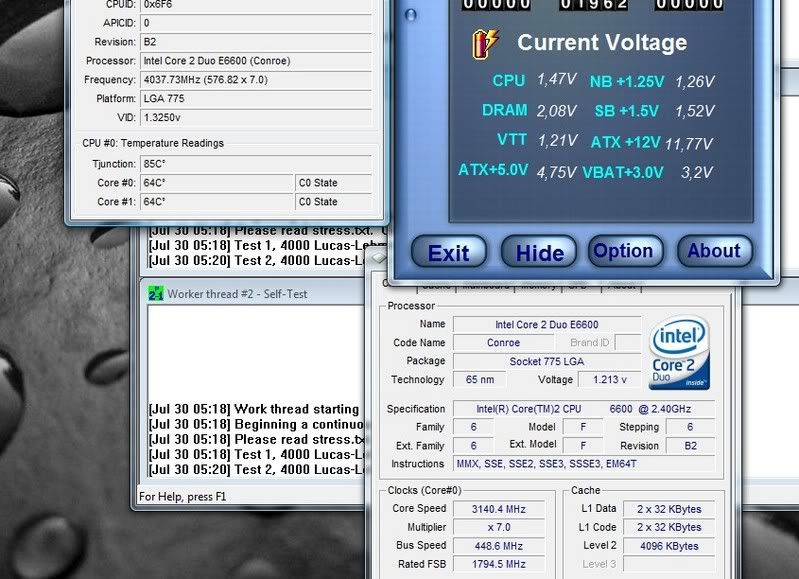Hide the voltage monitor panel
The height and width of the screenshot is (579, 799).
pos(539,252)
